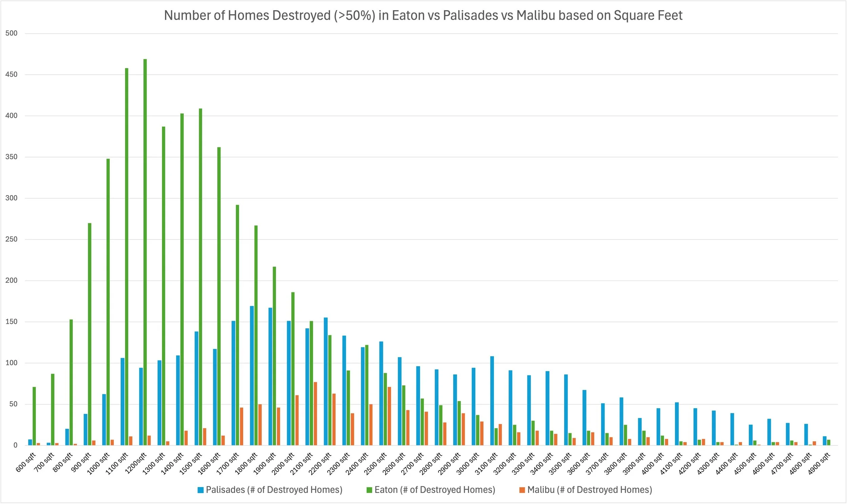The height and width of the screenshot is (504, 847).
Task: Select the x-axis label "700 sqft"
Action: pyautogui.click(x=44, y=462)
